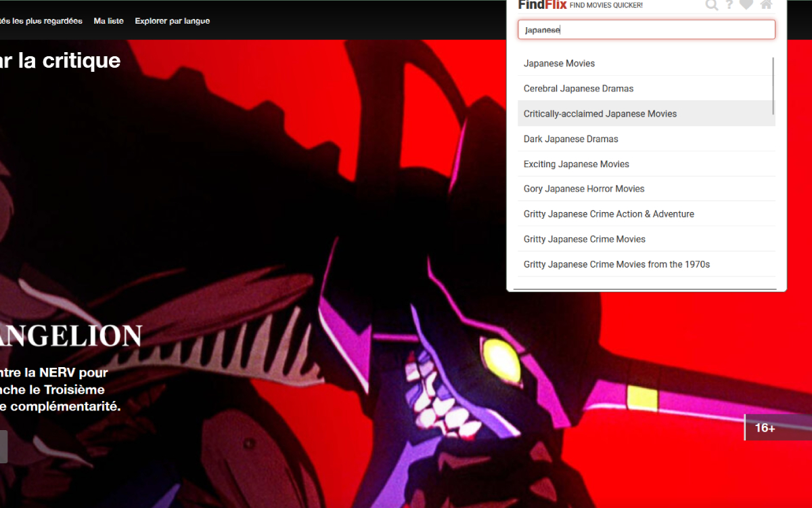Click the results list scrollbar thumb
812x508 pixels.
click(773, 86)
